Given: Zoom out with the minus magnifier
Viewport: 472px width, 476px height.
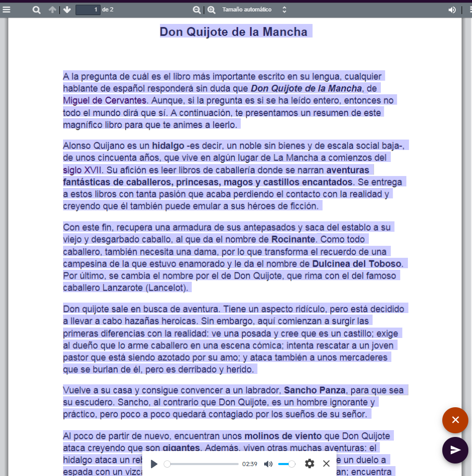Looking at the screenshot, I should (197, 10).
